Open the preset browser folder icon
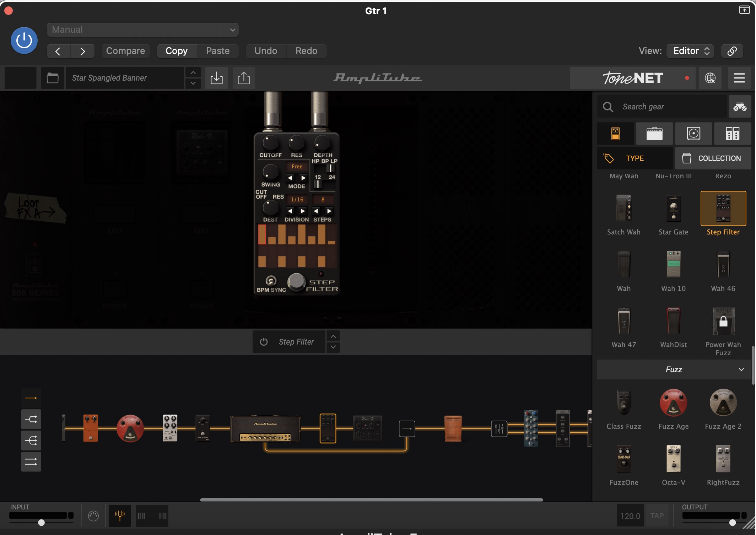 [x=53, y=78]
